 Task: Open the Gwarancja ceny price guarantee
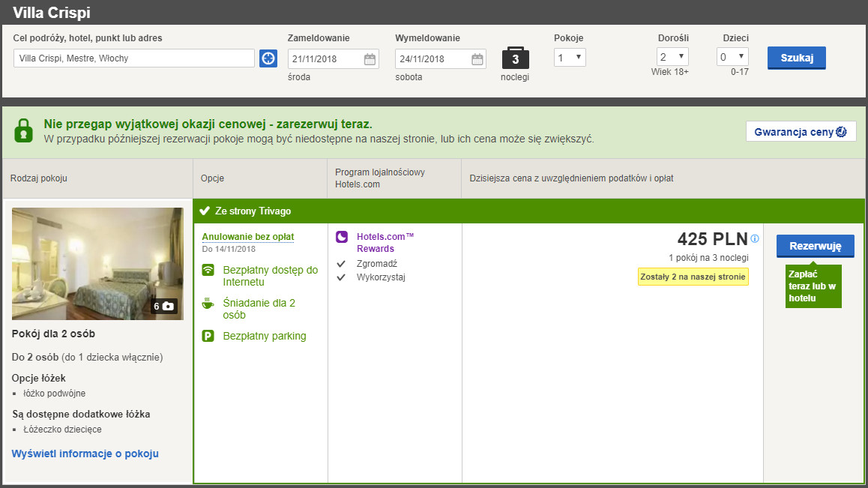pos(801,132)
